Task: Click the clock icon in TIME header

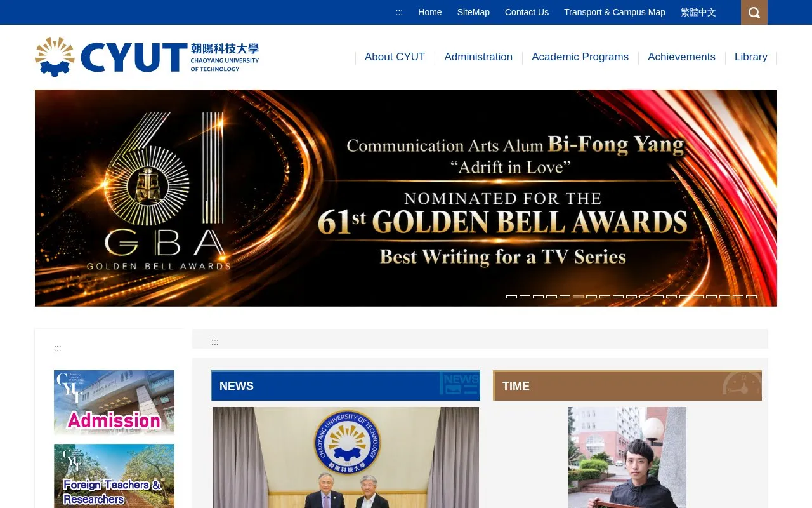Action: pos(742,385)
